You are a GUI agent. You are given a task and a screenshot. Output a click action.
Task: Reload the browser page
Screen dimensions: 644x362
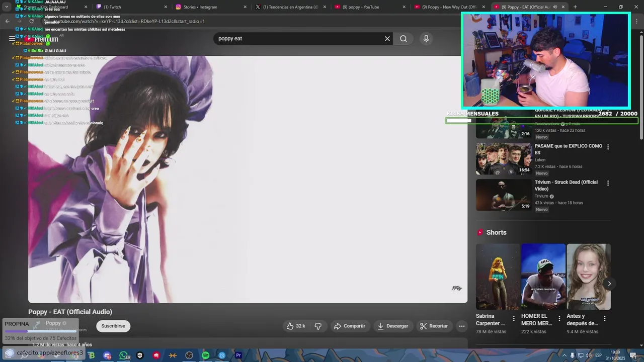[31, 21]
